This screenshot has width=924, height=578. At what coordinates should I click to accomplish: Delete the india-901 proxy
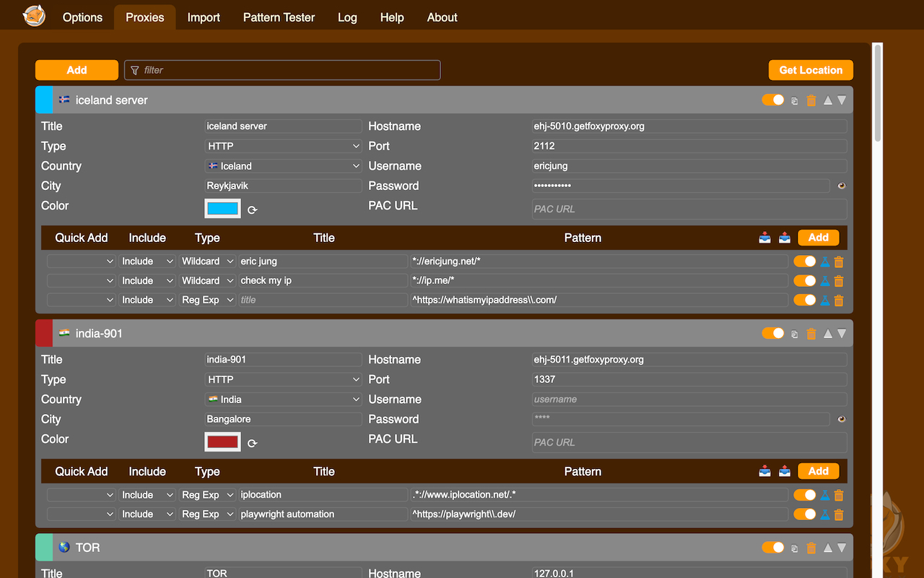click(x=811, y=334)
